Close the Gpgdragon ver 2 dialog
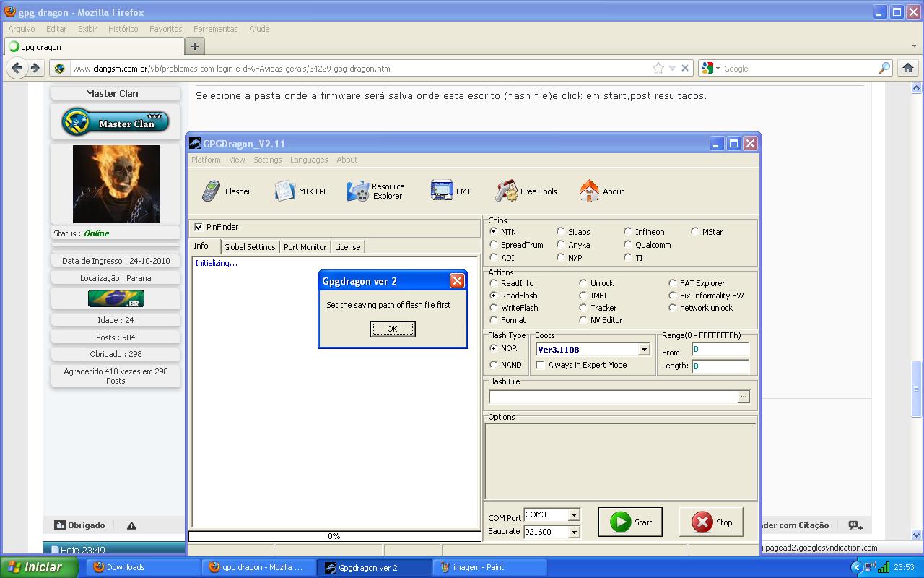This screenshot has height=578, width=924. click(x=457, y=281)
